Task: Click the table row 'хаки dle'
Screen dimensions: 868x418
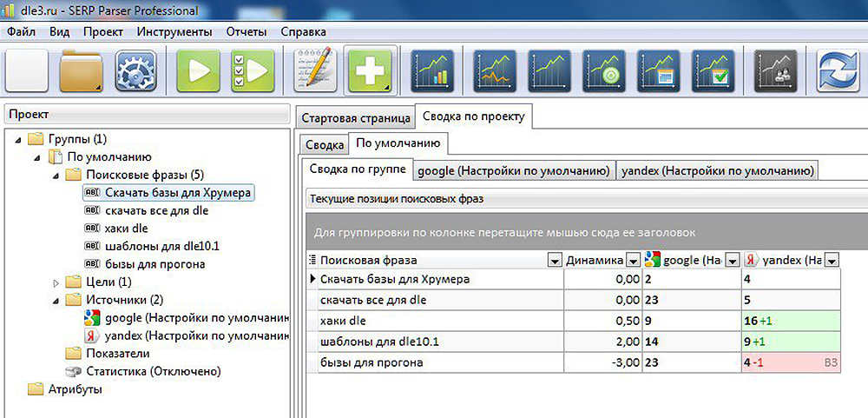Action: 574,321
